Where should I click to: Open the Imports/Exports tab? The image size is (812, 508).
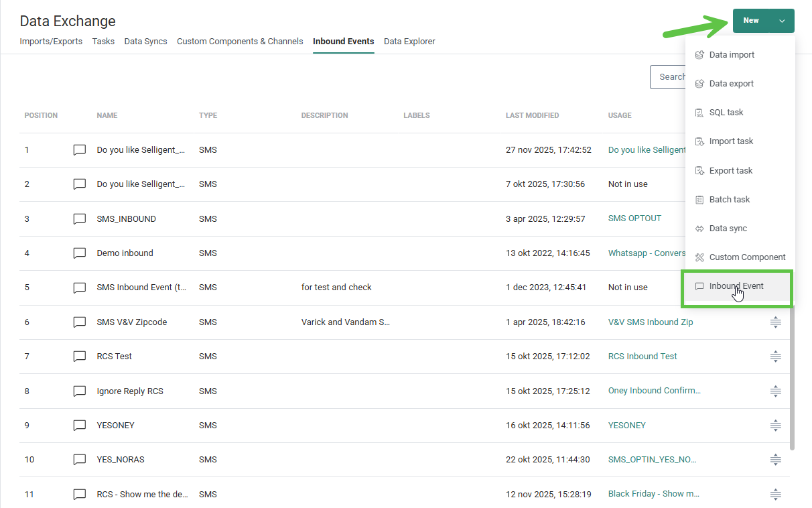pyautogui.click(x=51, y=42)
